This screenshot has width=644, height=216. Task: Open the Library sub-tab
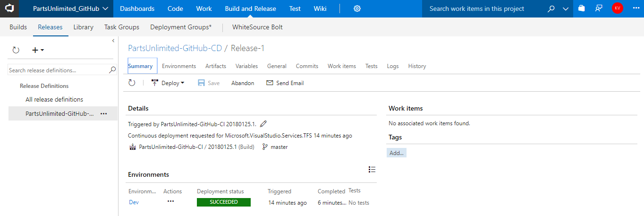click(84, 27)
